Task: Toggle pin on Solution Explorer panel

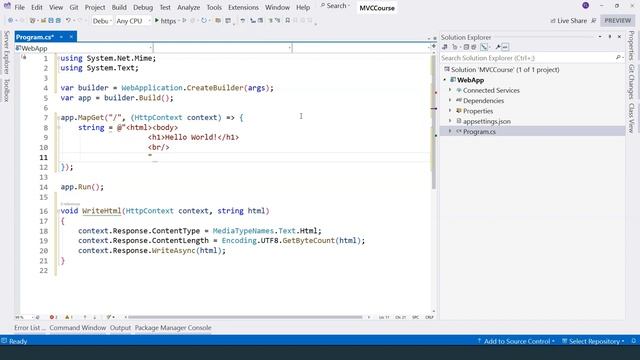Action: 610,37
